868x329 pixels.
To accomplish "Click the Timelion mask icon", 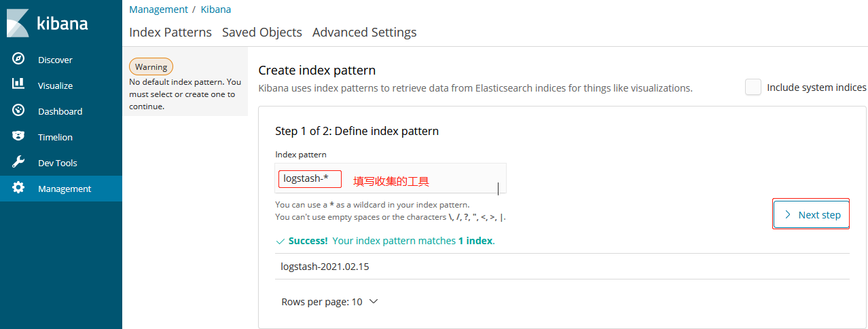I will tap(18, 136).
